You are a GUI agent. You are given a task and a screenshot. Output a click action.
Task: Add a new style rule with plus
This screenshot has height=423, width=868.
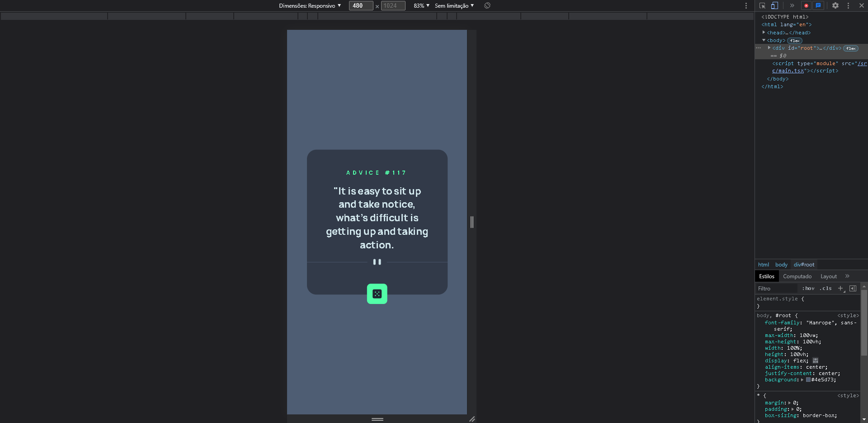(x=840, y=289)
